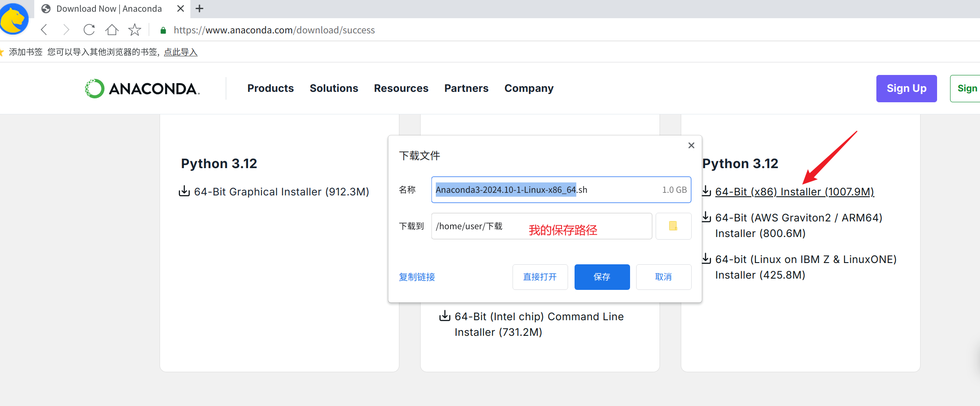Screen dimensions: 980x406
Task: Click download icon beside 64-Bit (x86) Installer
Action: (x=706, y=191)
